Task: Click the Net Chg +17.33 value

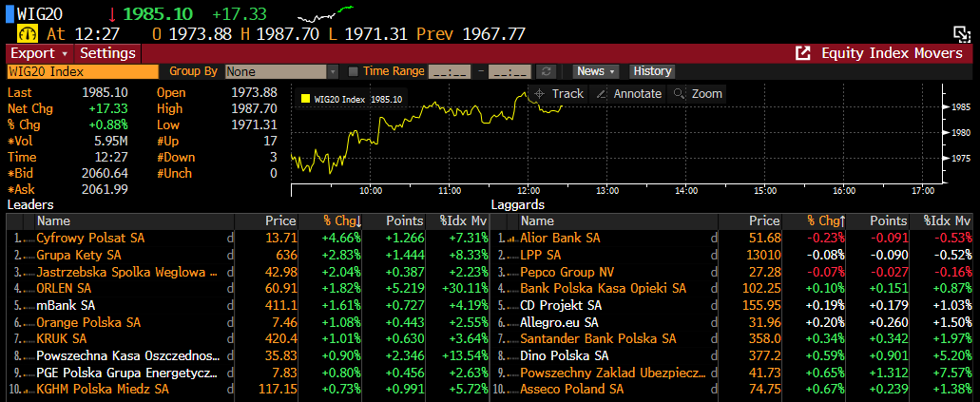Action: [108, 108]
